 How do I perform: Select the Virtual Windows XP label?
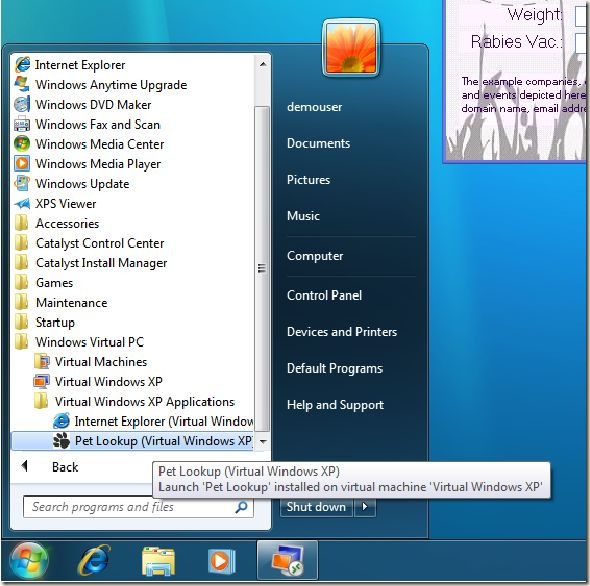point(108,382)
